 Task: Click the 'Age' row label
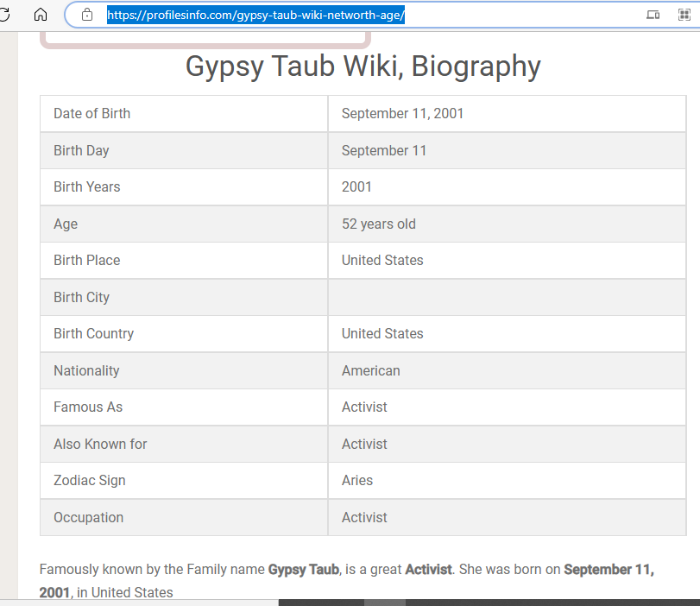66,224
